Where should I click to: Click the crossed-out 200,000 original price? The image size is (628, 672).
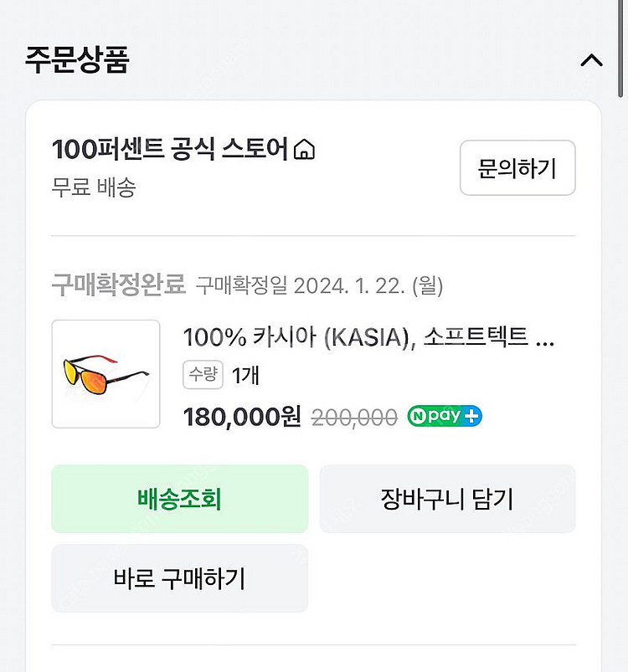point(354,417)
